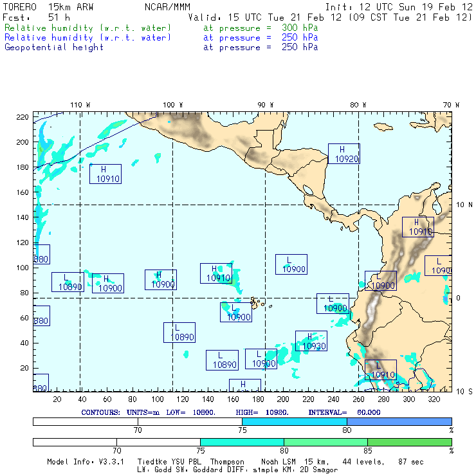Click '320' on the bottom grid axis

point(434,399)
